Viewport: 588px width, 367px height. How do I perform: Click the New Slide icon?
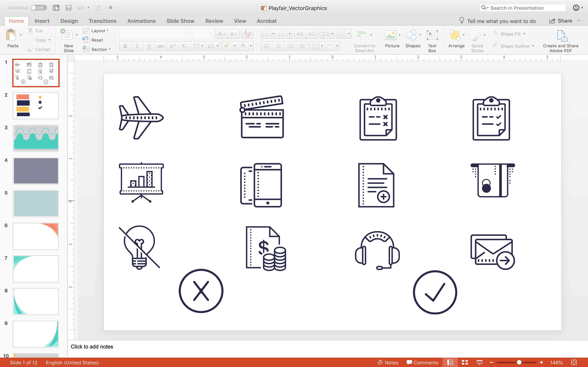pyautogui.click(x=67, y=36)
